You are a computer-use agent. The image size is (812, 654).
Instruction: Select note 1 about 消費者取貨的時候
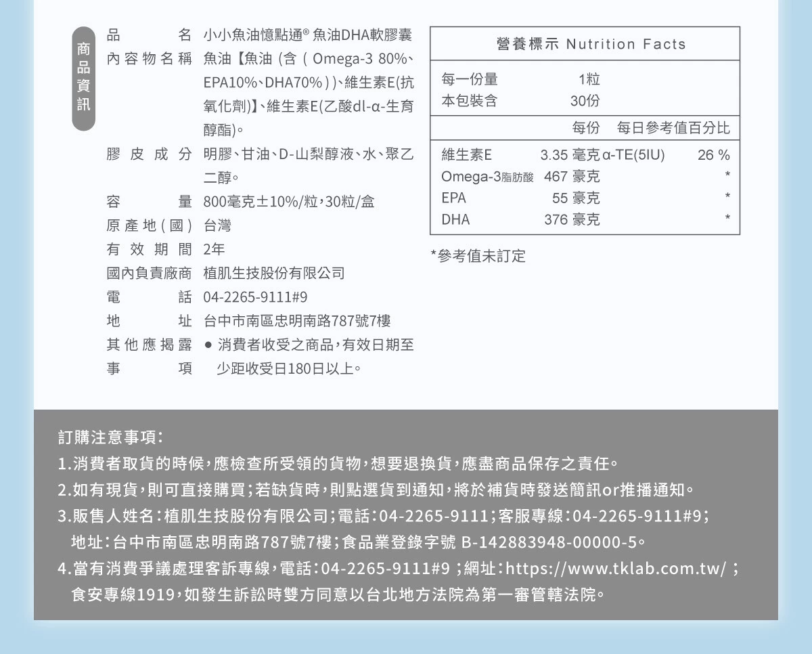click(x=338, y=464)
